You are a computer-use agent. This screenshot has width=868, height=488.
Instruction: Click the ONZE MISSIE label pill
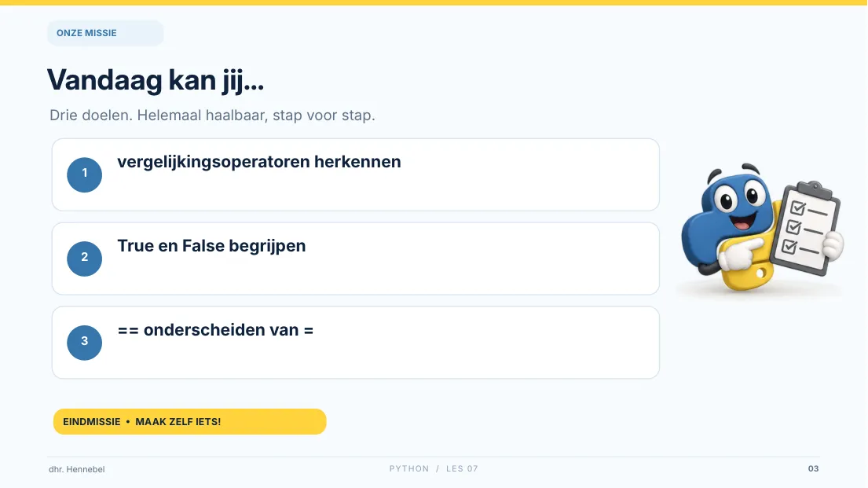pos(105,33)
